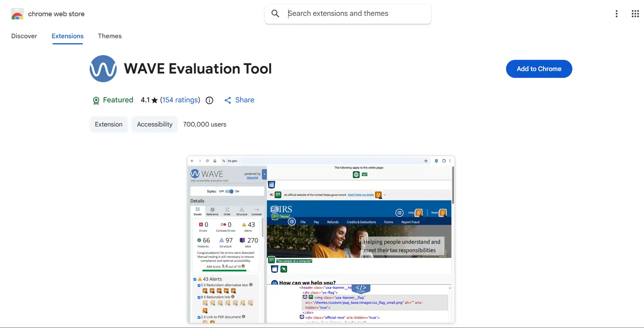Click the Google apps grid icon
Screen dimensions: 644x328
pyautogui.click(x=635, y=13)
